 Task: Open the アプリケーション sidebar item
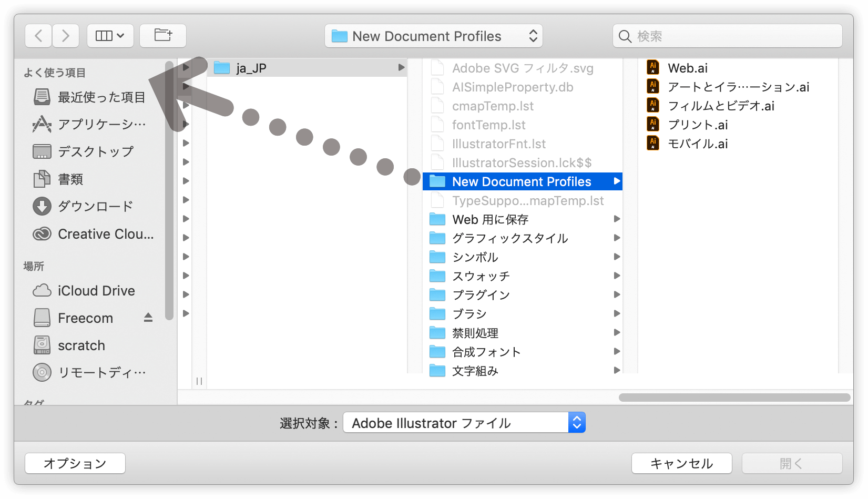coord(89,124)
